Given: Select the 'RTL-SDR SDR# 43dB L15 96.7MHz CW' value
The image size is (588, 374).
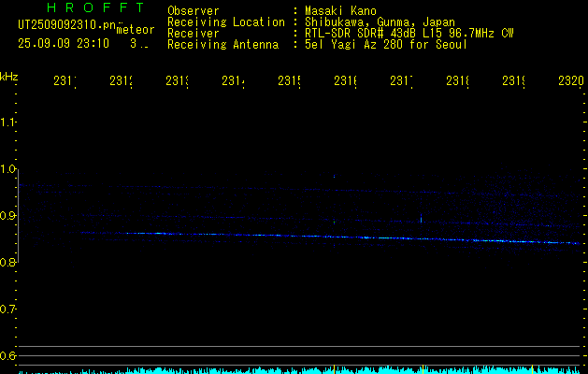Looking at the screenshot, I should click(409, 34).
